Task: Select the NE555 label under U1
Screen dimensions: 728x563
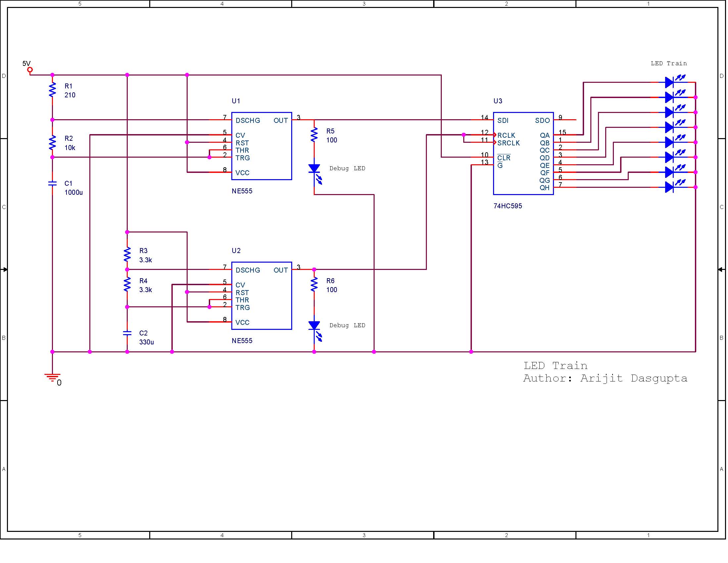Action: (243, 191)
